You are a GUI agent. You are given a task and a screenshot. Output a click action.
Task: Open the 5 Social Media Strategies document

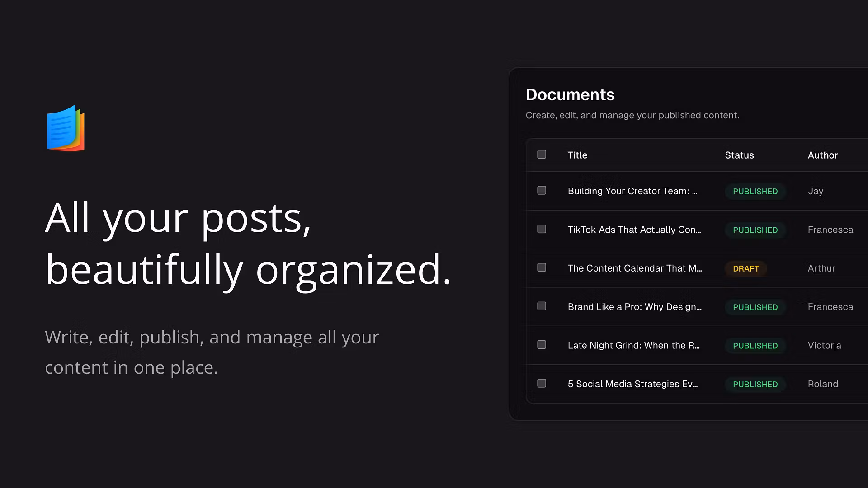point(632,384)
